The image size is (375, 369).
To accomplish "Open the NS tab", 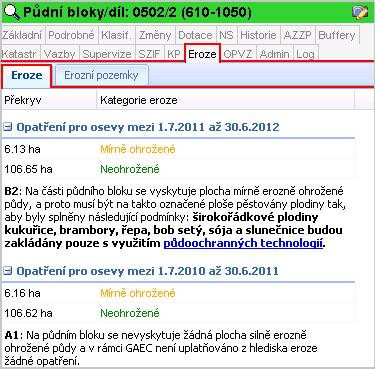I will coord(226,35).
